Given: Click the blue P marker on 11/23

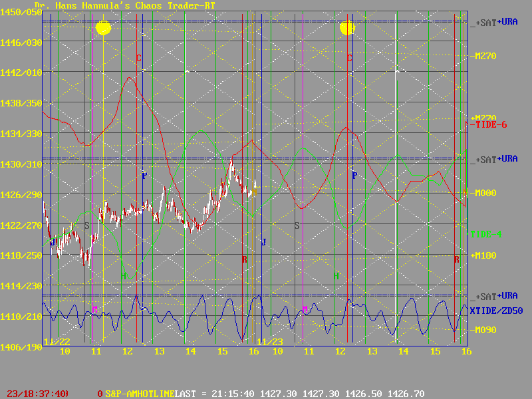Looking at the screenshot, I should pos(354,176).
